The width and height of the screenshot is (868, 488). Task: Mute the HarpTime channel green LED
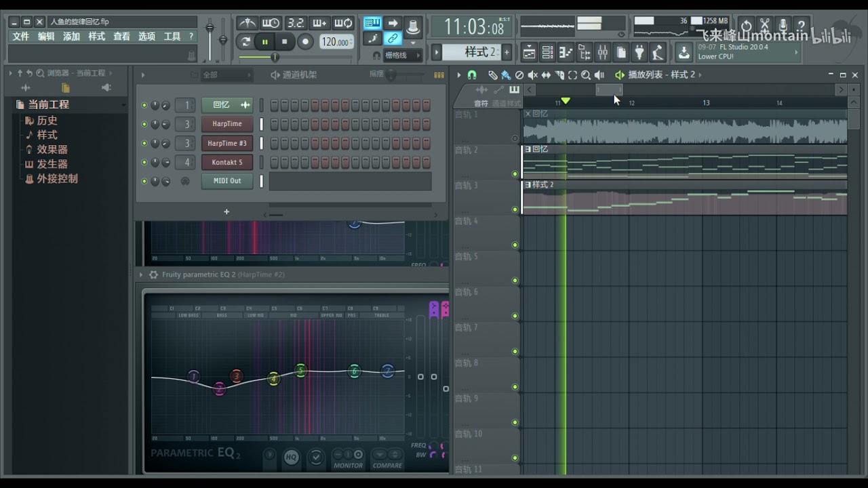click(144, 125)
